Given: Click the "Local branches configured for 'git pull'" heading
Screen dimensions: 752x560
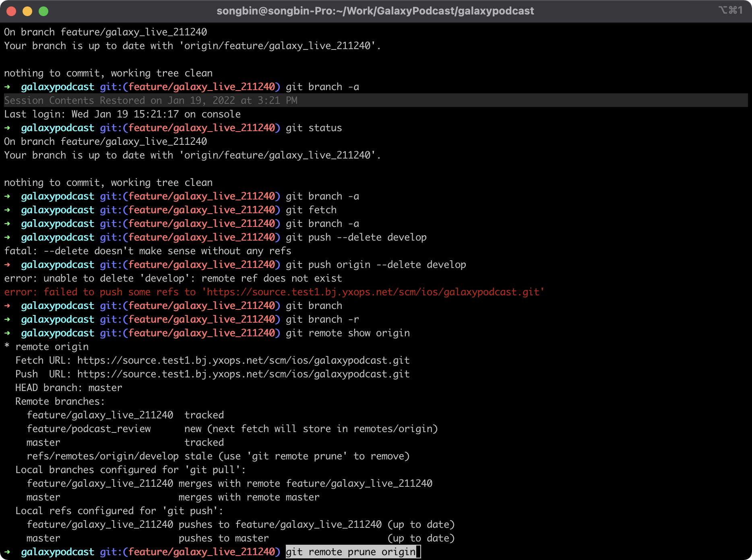Looking at the screenshot, I should [131, 470].
